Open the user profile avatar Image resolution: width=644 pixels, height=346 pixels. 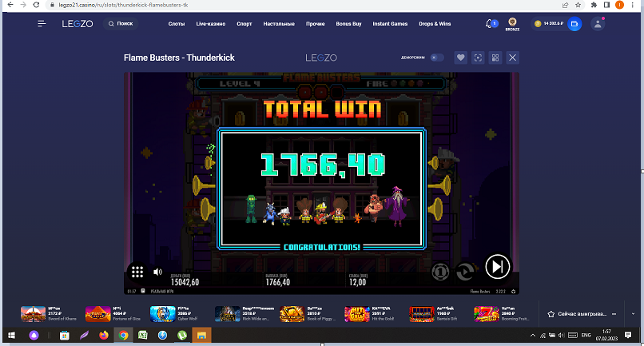(x=598, y=24)
